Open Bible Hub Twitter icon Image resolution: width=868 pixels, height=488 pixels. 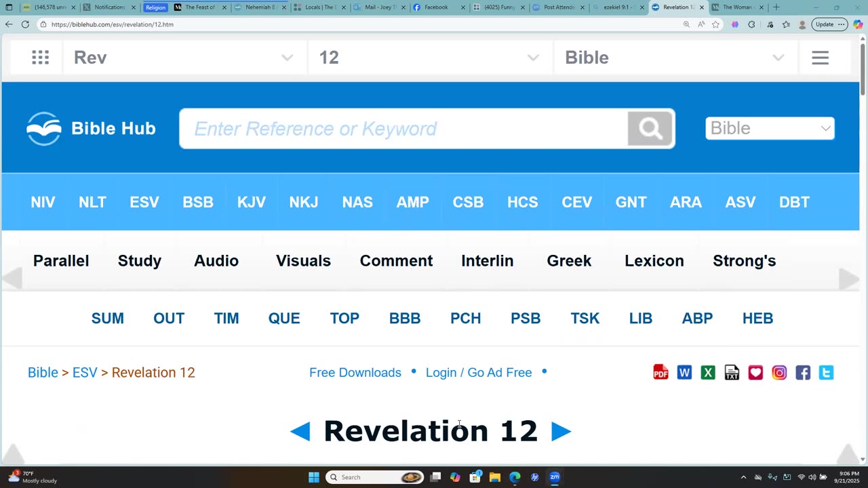tap(826, 372)
